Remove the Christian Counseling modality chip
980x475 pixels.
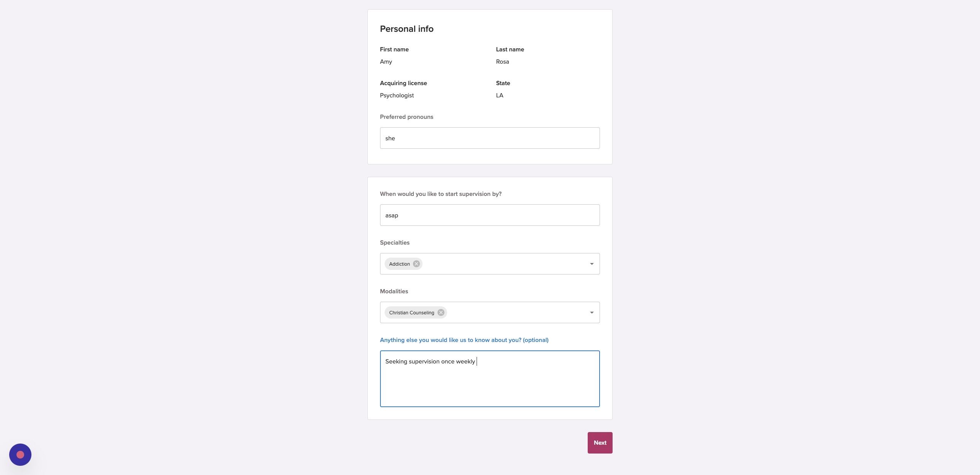[441, 312]
